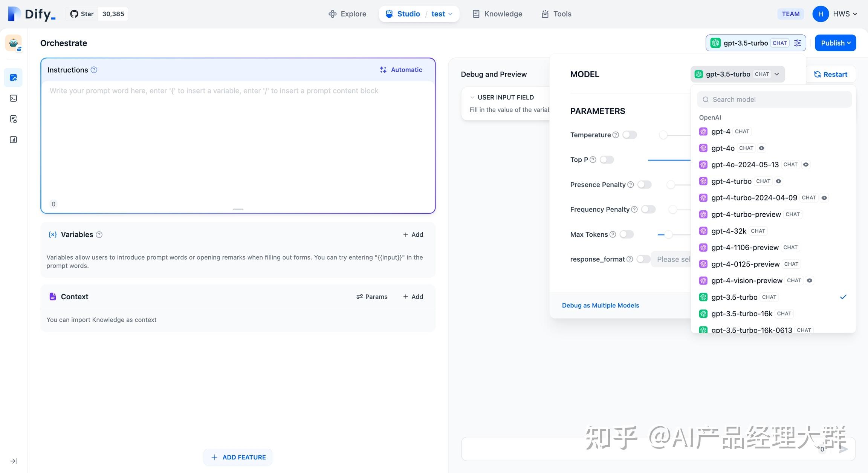Screen dimensions: 868x473
Task: Open the Orchestrate panel from the sidebar
Action: click(x=13, y=77)
